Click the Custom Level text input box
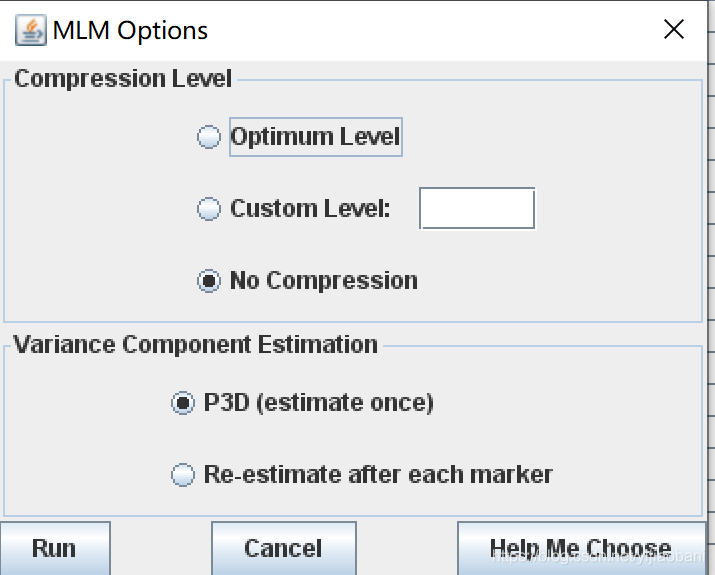This screenshot has height=575, width=715. (x=477, y=209)
